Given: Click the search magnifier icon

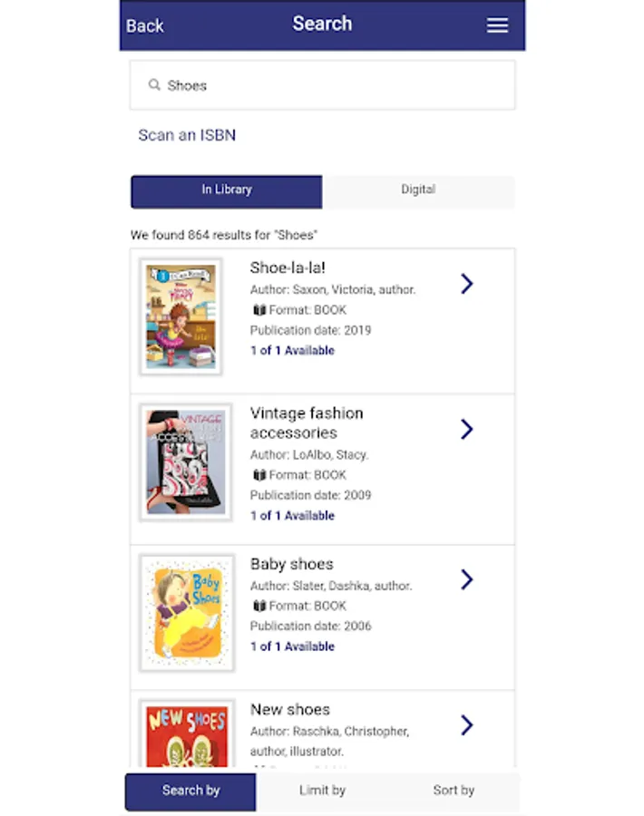Looking at the screenshot, I should point(154,85).
